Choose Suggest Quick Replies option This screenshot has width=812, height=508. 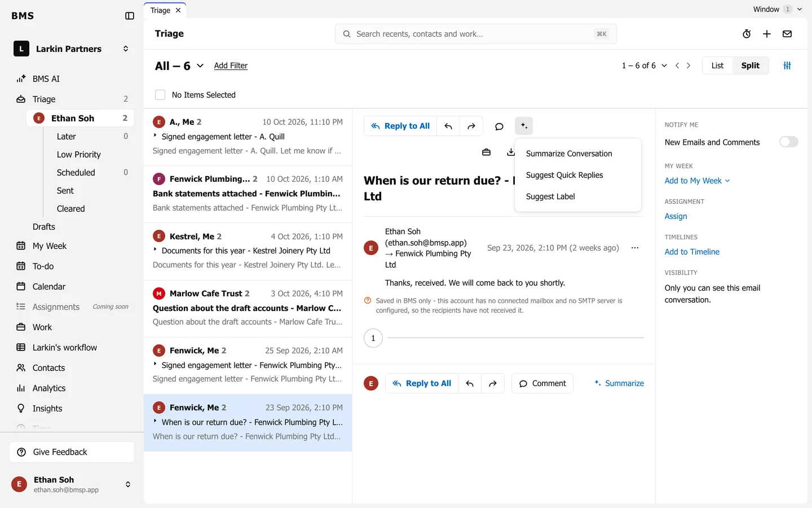578,175
